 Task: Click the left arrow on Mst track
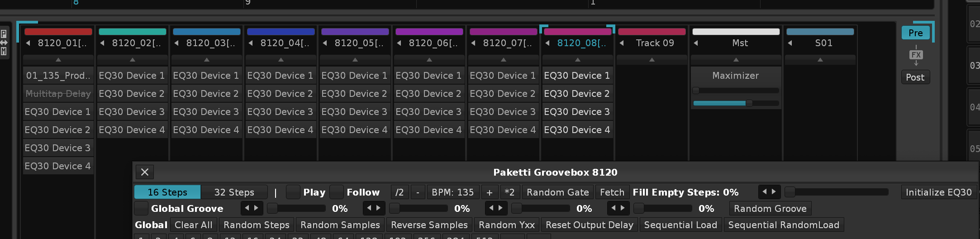[x=696, y=43]
